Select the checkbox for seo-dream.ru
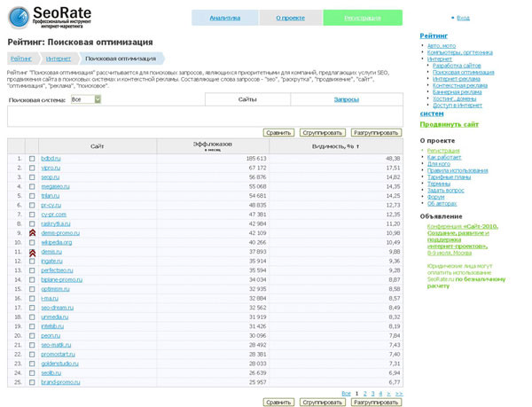This screenshot has height=407, width=532. (x=32, y=308)
